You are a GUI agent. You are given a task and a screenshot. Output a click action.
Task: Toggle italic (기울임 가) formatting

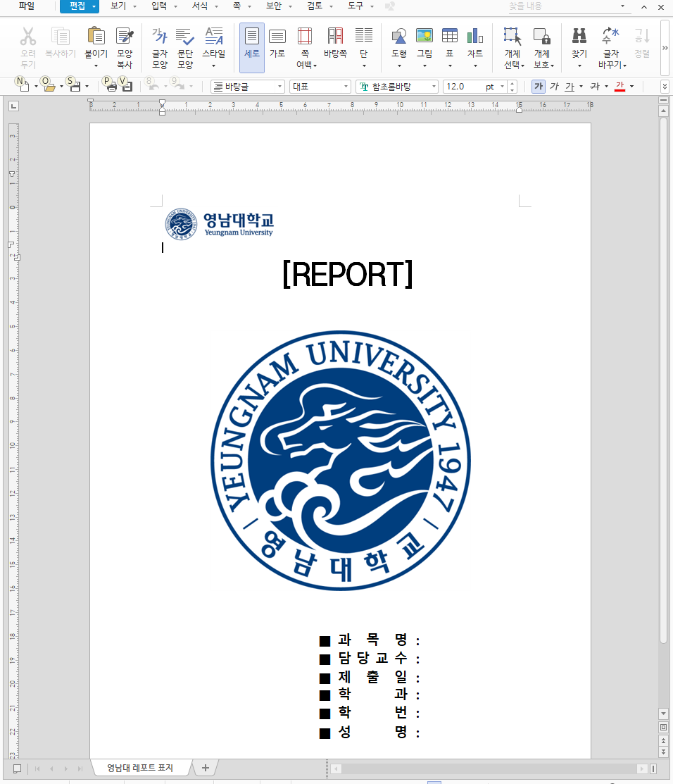pyautogui.click(x=554, y=87)
